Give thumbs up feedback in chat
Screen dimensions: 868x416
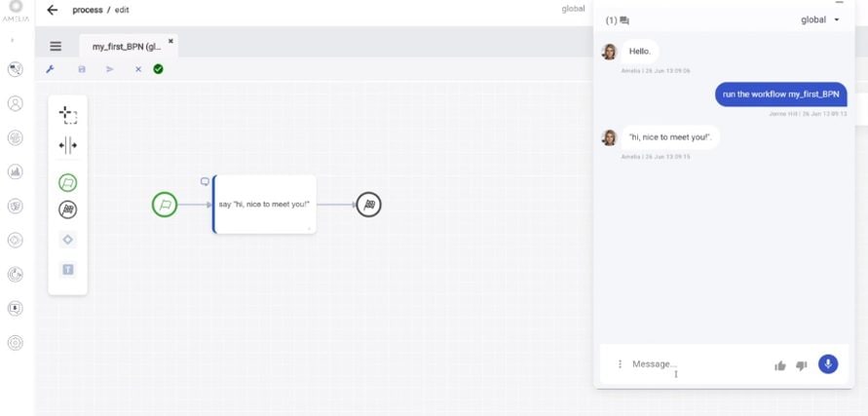[x=779, y=365]
